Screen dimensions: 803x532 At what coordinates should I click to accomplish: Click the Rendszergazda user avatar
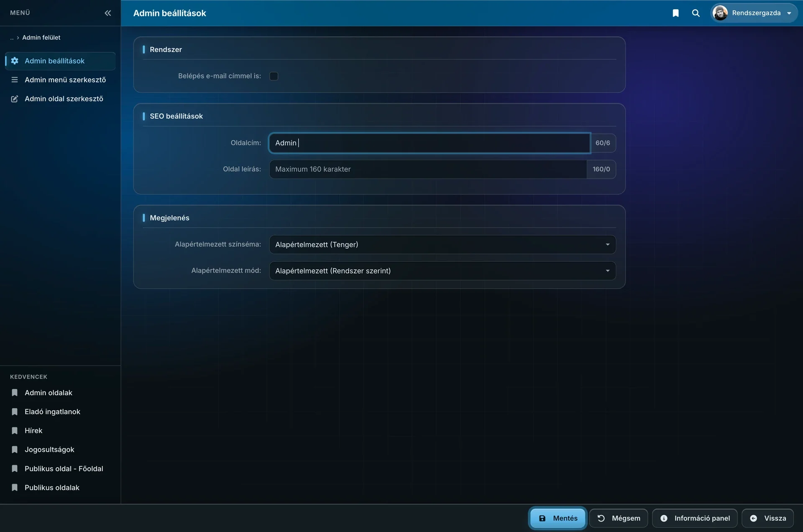tap(720, 13)
